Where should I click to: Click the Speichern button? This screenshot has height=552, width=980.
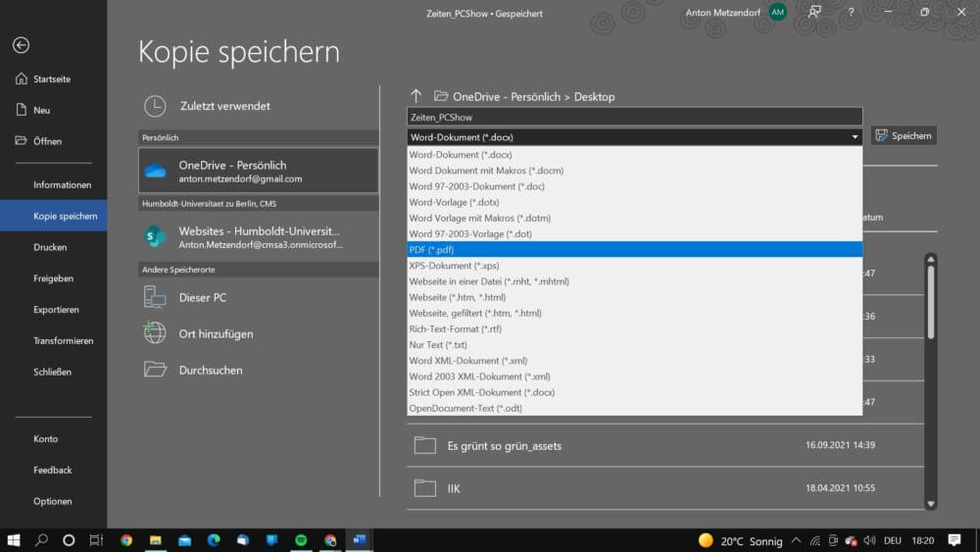(904, 135)
